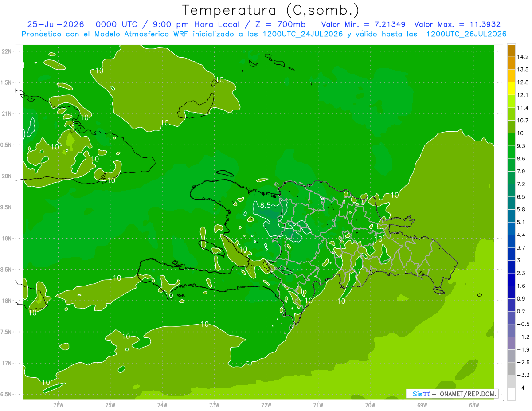Pick the blue swatch between 3 and 3.7
The width and height of the screenshot is (532, 411).
click(x=511, y=254)
